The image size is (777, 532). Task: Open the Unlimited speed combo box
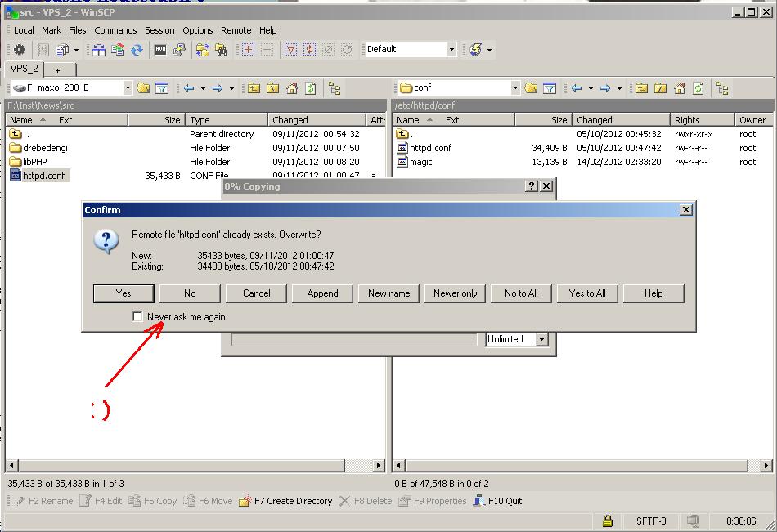tap(541, 339)
